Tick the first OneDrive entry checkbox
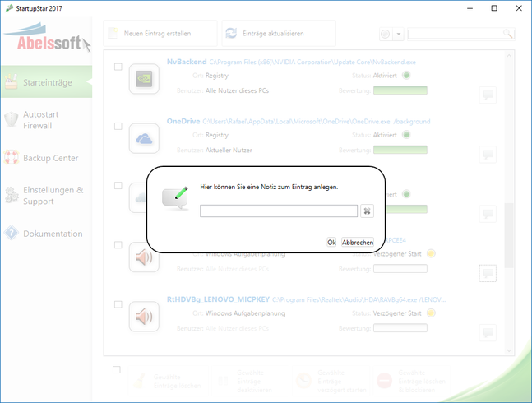532x403 pixels. pos(118,126)
